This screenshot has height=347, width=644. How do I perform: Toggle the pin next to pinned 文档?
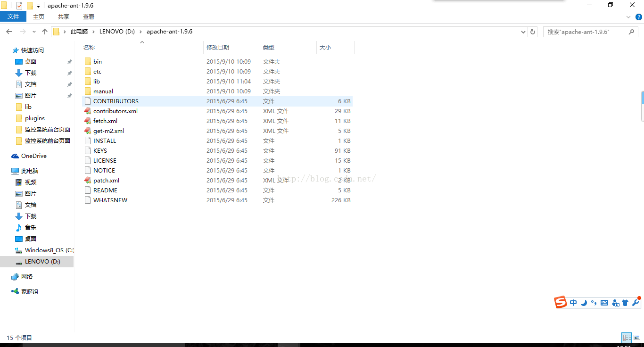click(x=70, y=84)
